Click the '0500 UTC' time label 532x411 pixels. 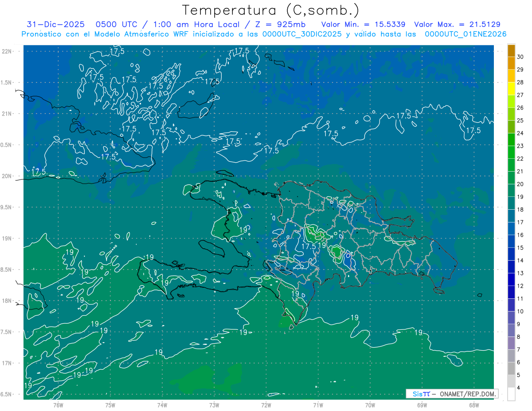(117, 25)
